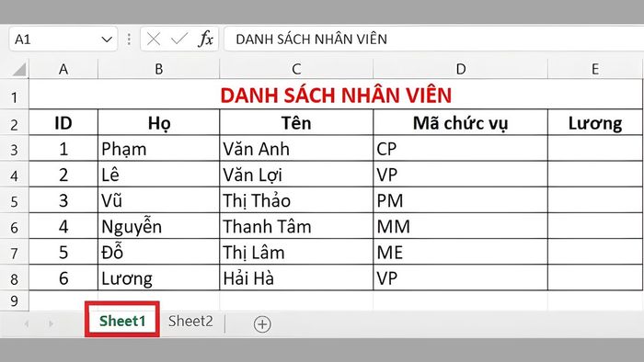Image resolution: width=644 pixels, height=362 pixels.
Task: Select the ME position code cell
Action: point(460,252)
